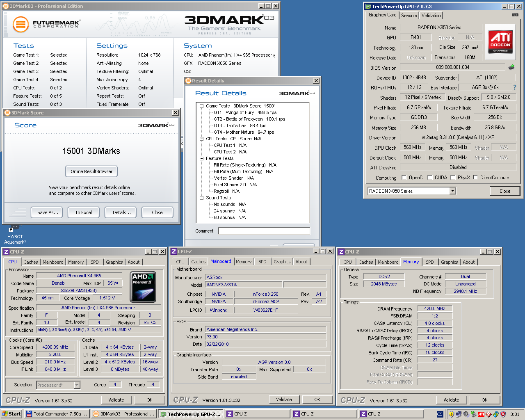Collapse the Sound Tests tree node

202,198
